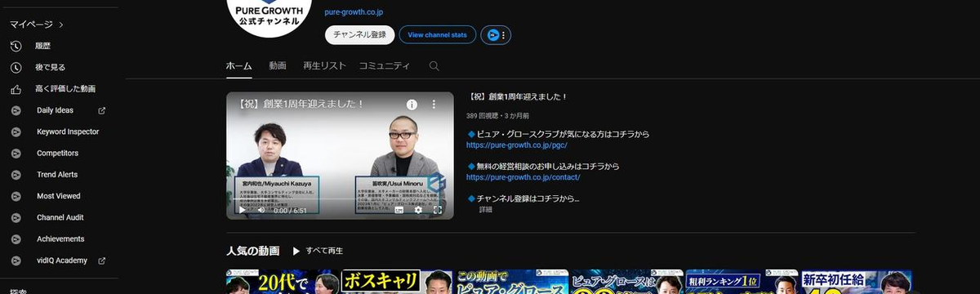Seek on the video progress bar

pyautogui.click(x=340, y=199)
